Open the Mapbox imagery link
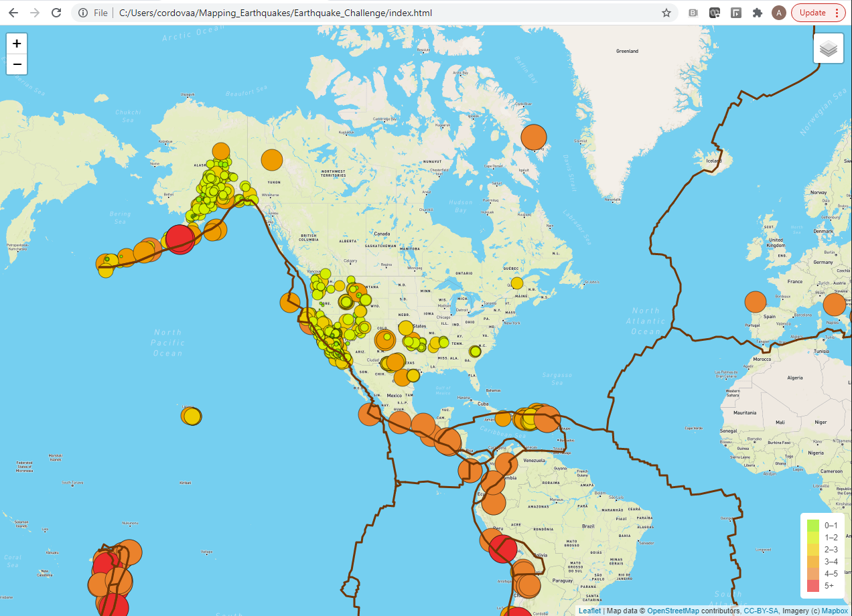Viewport: 852px width, 616px height. pyautogui.click(x=833, y=611)
